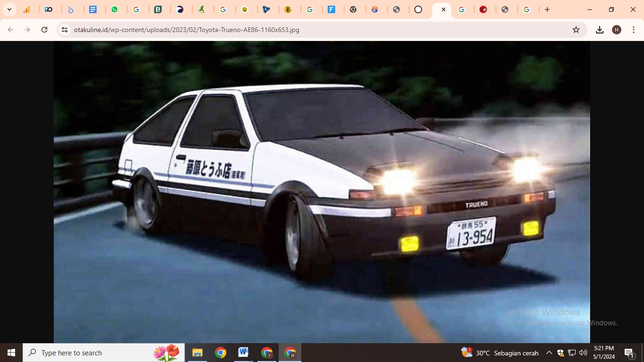Open the notifications center
Screen dimensions: 644x362
[628, 353]
